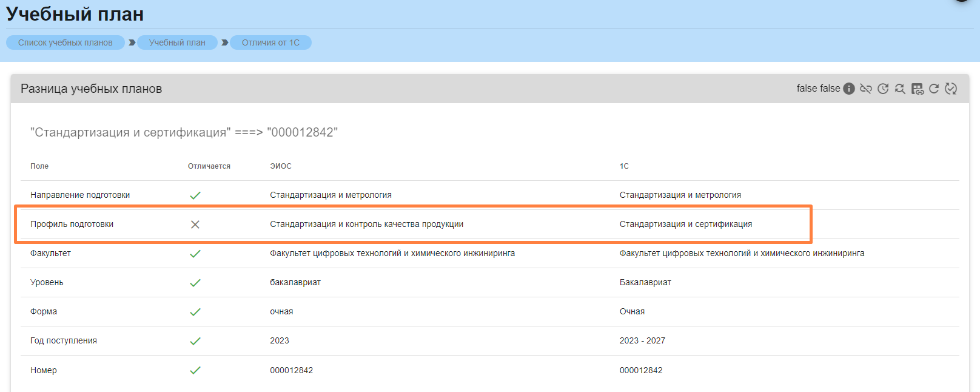Click the table link icon in header
The image size is (980, 392).
(917, 89)
